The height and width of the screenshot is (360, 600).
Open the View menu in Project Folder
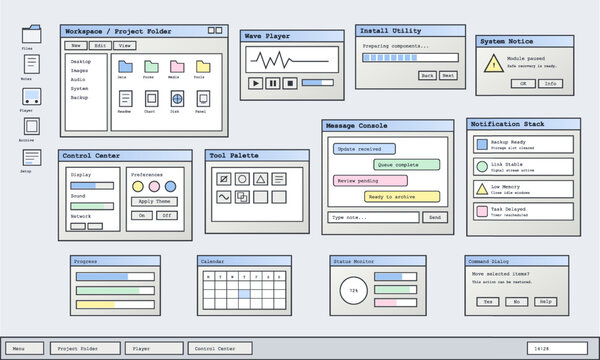coord(125,46)
